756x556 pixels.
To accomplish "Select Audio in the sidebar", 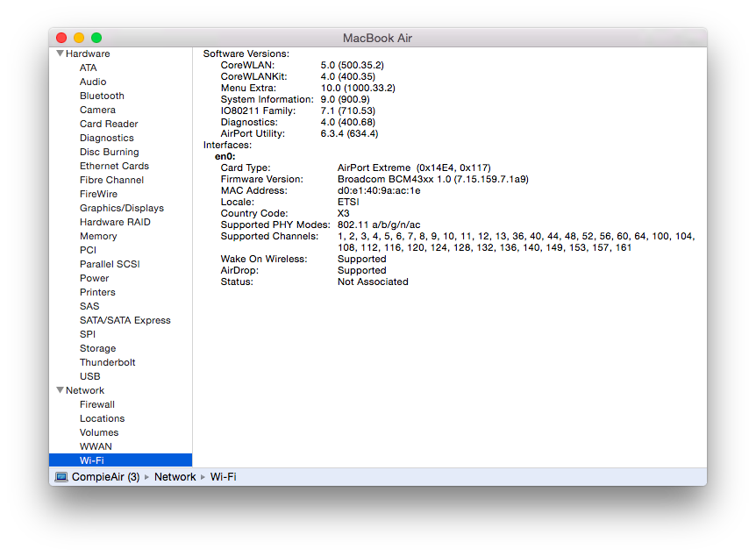I will pos(93,82).
